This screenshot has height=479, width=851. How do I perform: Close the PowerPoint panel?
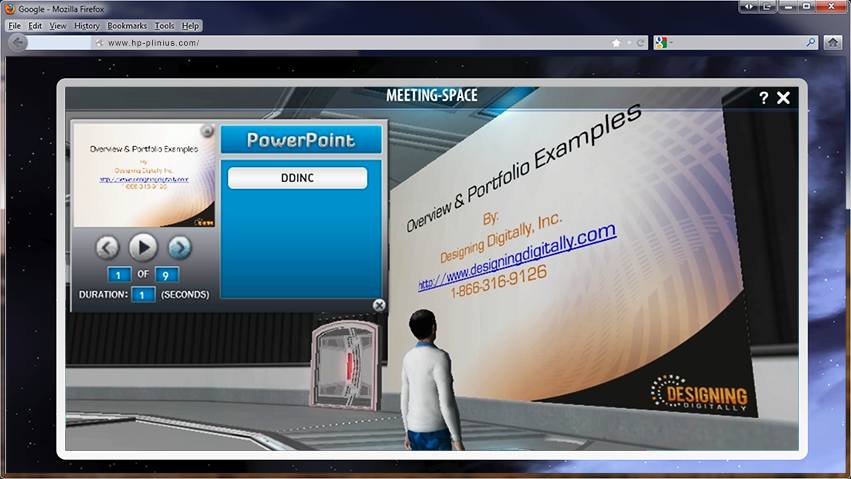point(379,305)
